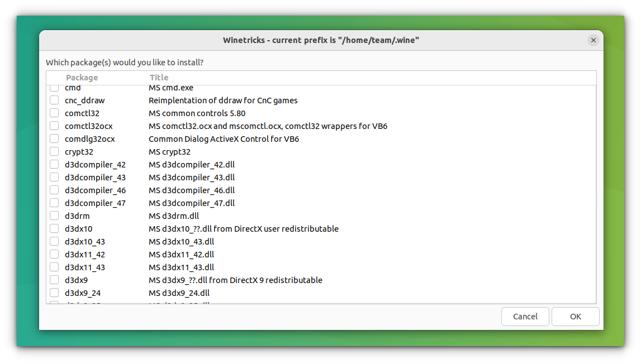Select d3dx10_43 for installation
This screenshot has height=364, width=641.
tap(54, 241)
